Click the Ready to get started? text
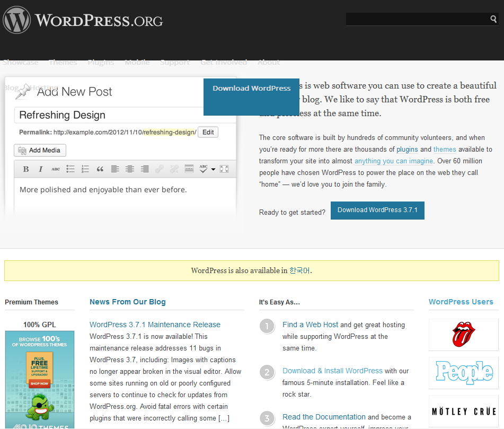The image size is (504, 429). (x=292, y=212)
